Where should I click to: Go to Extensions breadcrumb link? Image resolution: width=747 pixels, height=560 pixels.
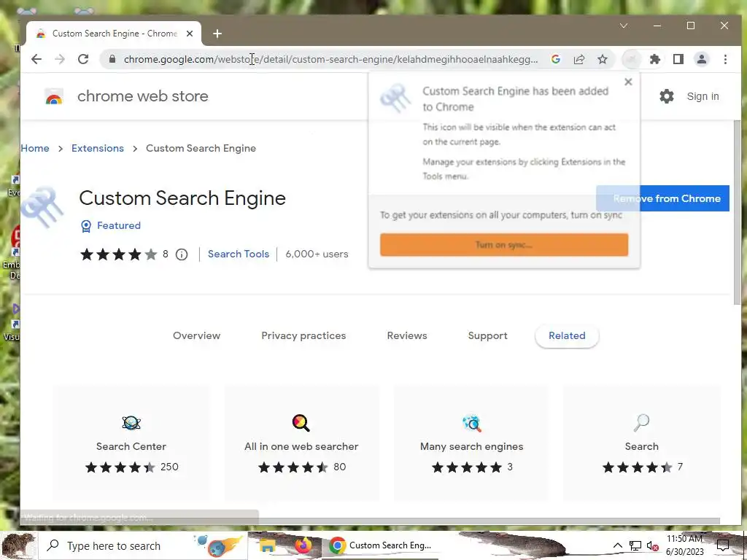click(98, 148)
